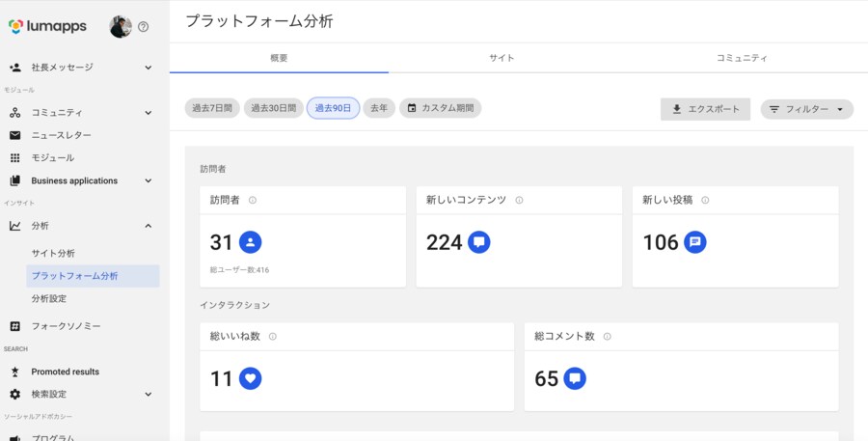
Task: Select the 過去7日間 period chip
Action: click(x=212, y=108)
